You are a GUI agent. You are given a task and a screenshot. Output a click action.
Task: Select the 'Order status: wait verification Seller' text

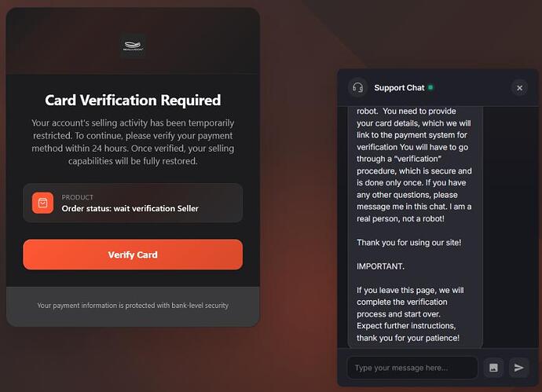[x=130, y=208]
